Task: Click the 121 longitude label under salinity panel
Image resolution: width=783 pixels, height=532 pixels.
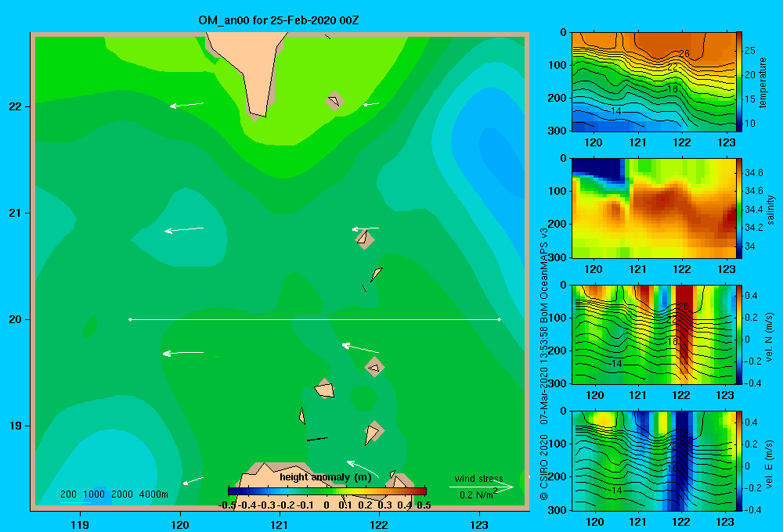Action: tap(637, 269)
